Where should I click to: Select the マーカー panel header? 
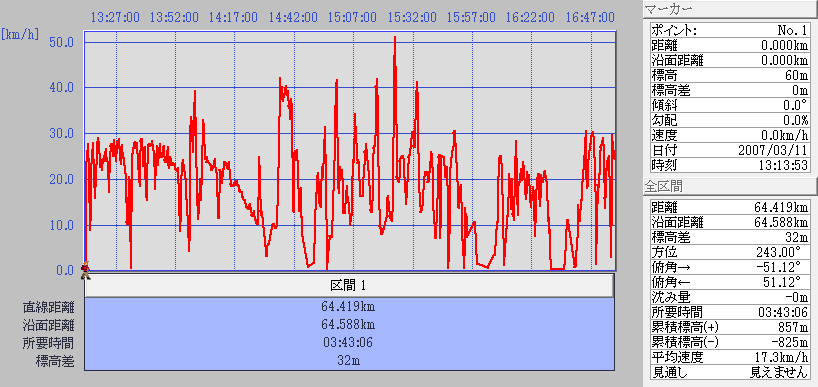pos(730,9)
